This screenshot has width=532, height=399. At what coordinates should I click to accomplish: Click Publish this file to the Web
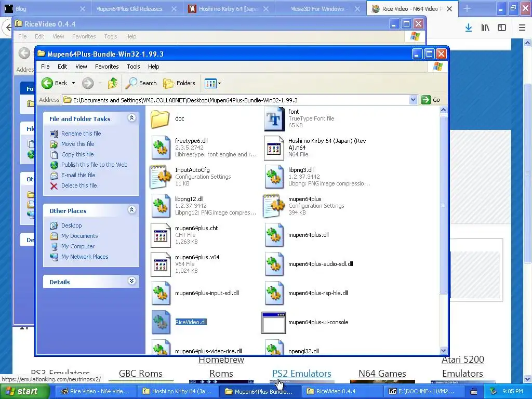point(95,165)
